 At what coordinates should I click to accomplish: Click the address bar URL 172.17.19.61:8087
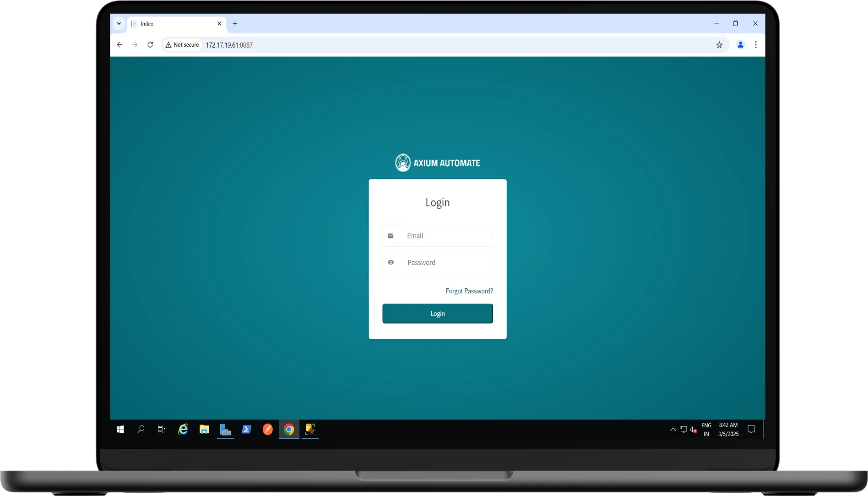pyautogui.click(x=229, y=45)
